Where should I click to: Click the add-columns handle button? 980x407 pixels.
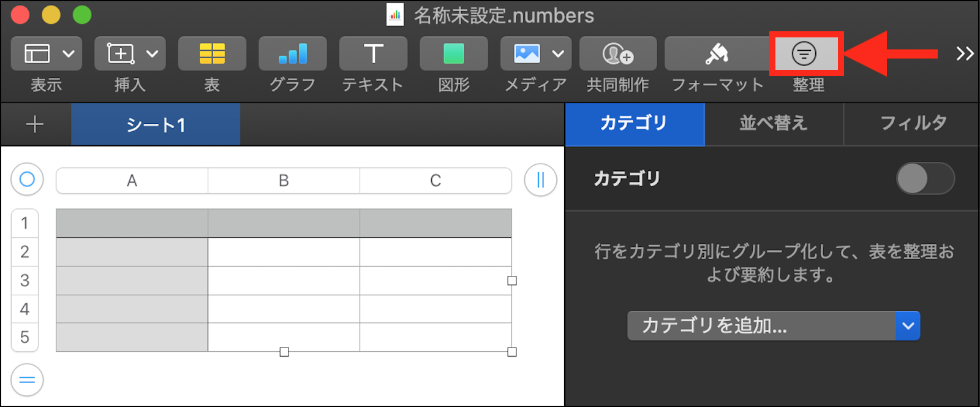540,180
